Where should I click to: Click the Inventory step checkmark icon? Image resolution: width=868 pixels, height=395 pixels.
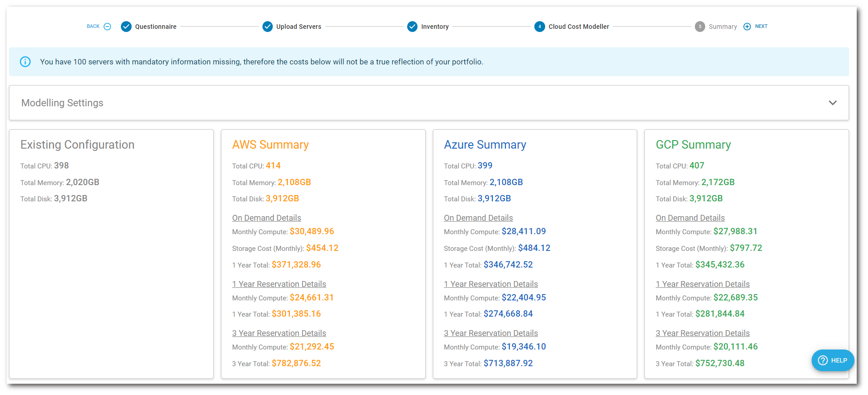point(412,27)
